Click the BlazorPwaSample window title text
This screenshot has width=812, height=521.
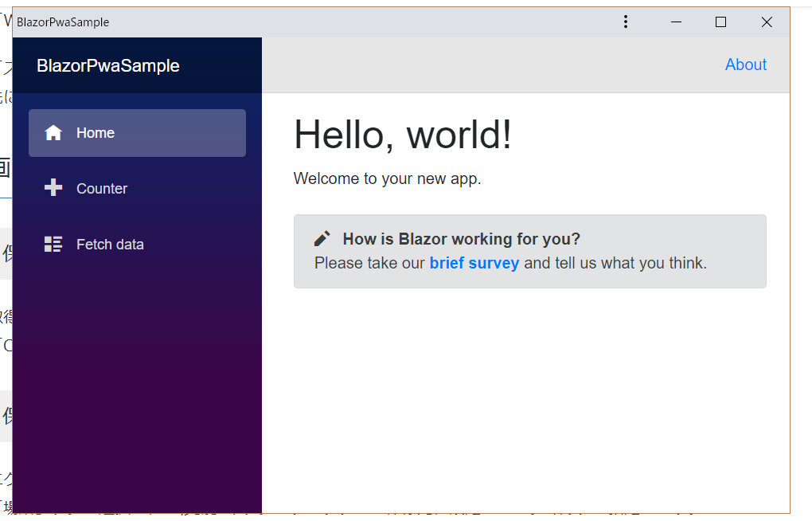click(x=63, y=22)
